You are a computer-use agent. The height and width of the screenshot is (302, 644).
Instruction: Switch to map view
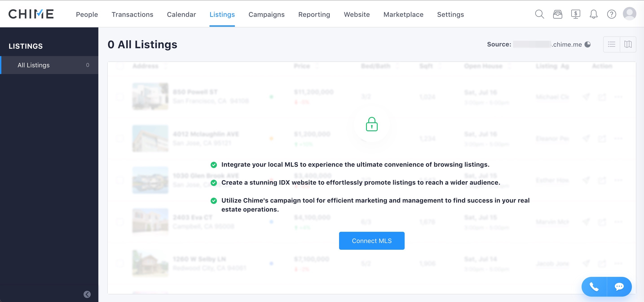[x=628, y=44]
